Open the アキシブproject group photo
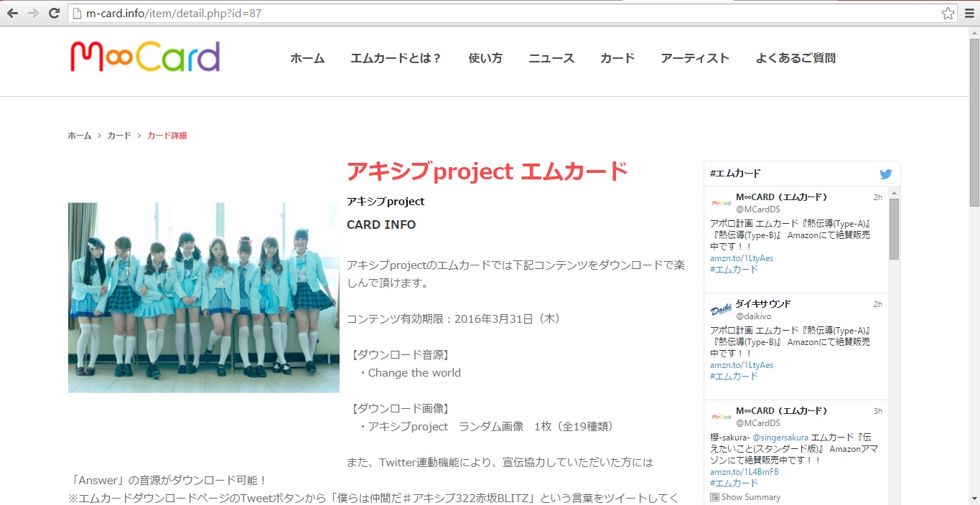 (x=204, y=298)
